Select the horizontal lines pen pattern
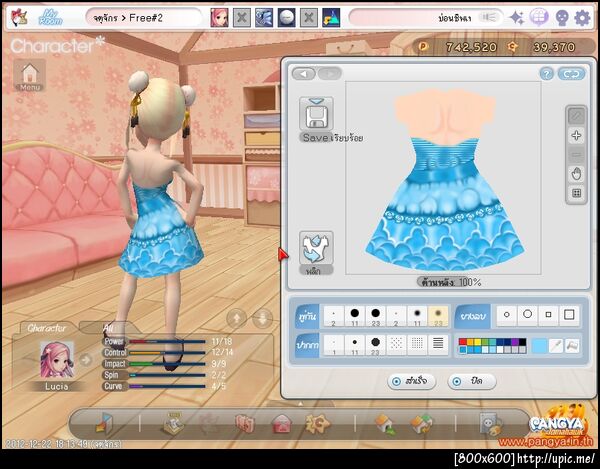 438,345
